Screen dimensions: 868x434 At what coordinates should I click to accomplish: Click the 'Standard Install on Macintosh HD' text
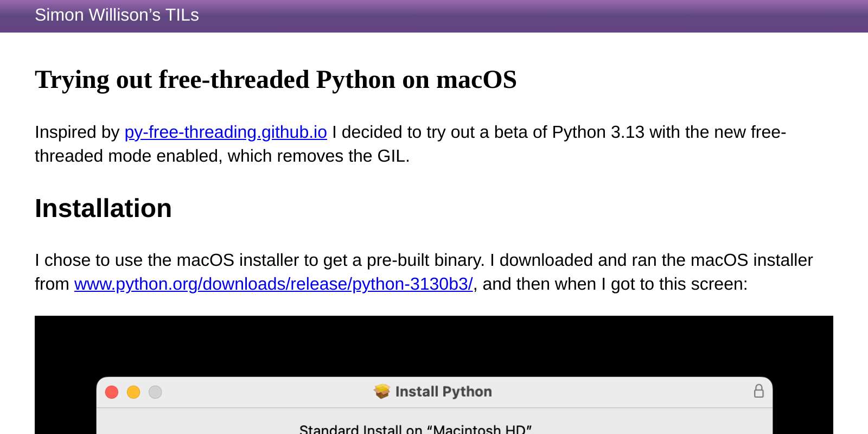coord(416,429)
